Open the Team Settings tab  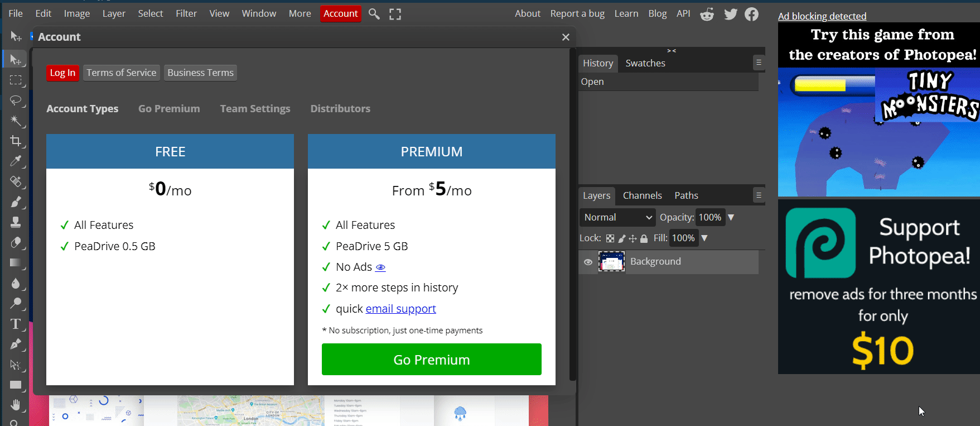[x=255, y=109]
